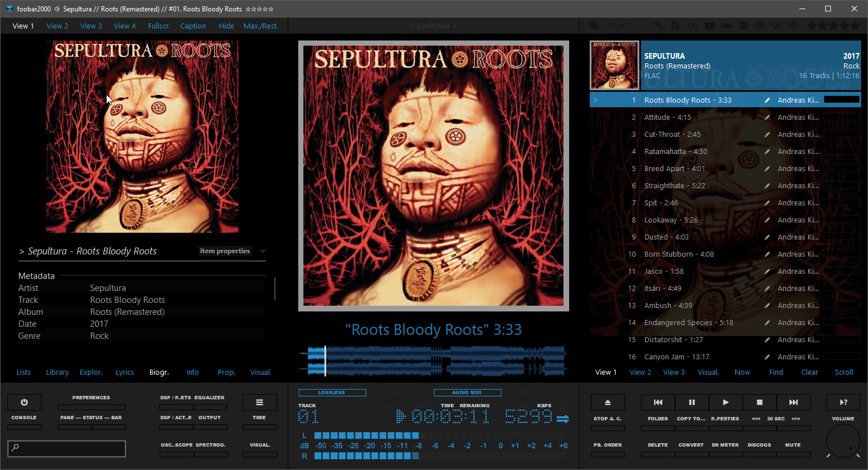The image size is (868, 470).
Task: Toggle the TIME display switch
Action: (x=259, y=427)
